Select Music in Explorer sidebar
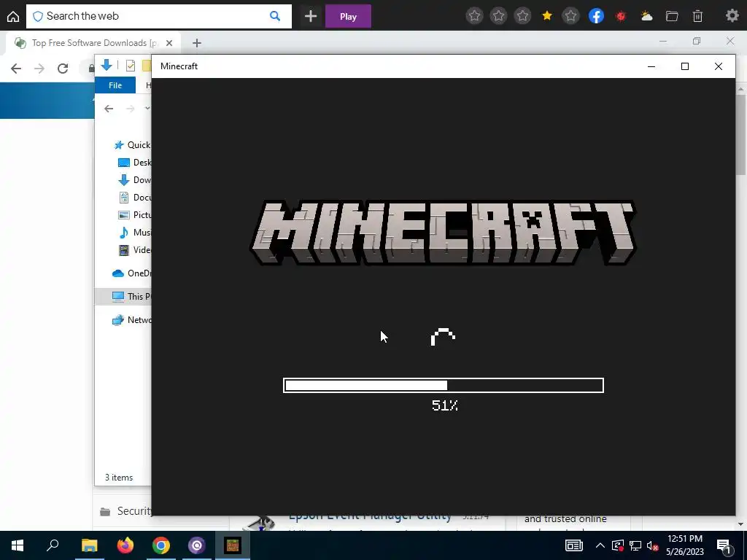 [134, 233]
